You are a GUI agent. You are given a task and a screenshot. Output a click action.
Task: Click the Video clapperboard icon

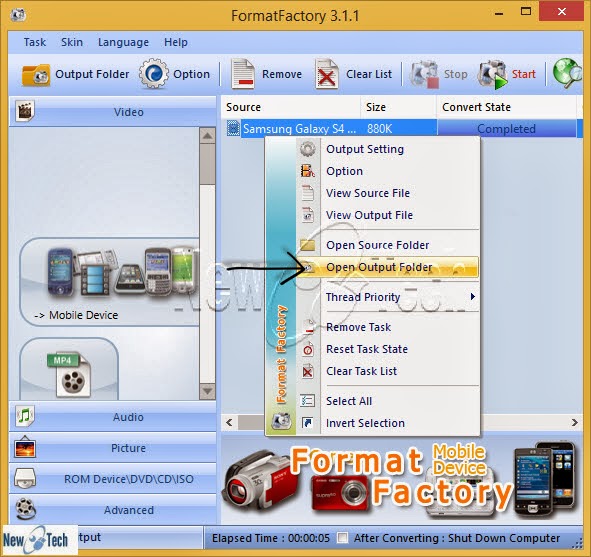coord(25,111)
